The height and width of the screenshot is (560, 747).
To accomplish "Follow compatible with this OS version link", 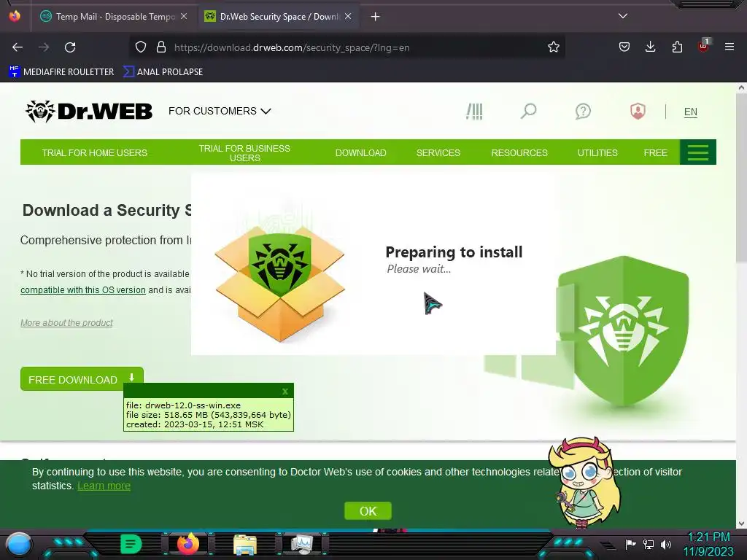I will click(x=83, y=290).
